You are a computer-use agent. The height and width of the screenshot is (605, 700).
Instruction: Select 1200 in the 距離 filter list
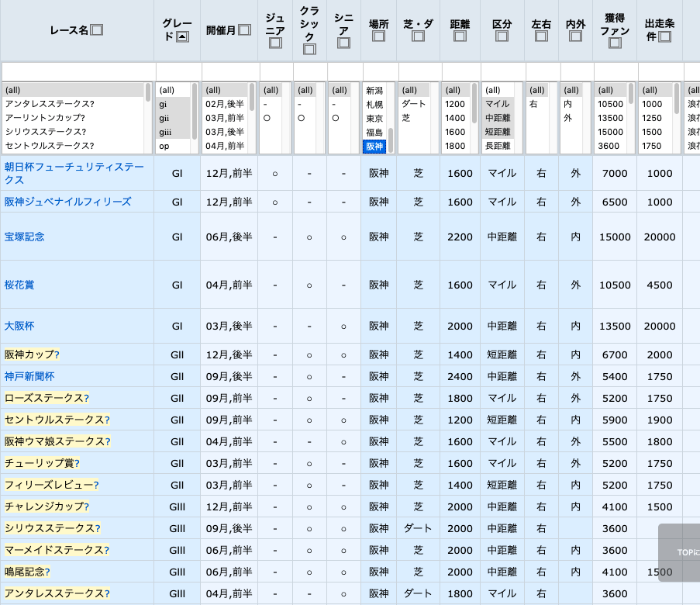pyautogui.click(x=455, y=104)
